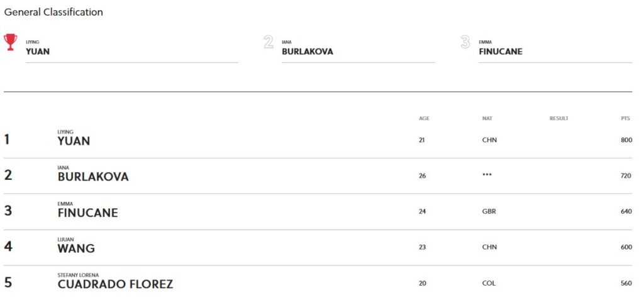Click rank number 4 in the table
644x300 pixels.
click(8, 247)
